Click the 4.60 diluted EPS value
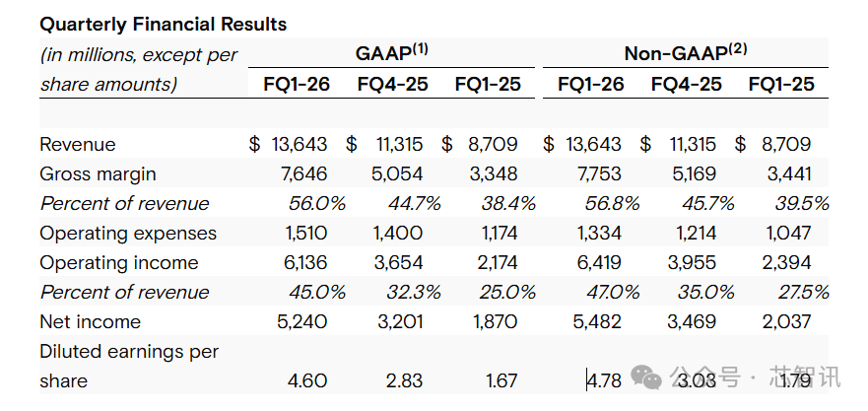 (306, 381)
